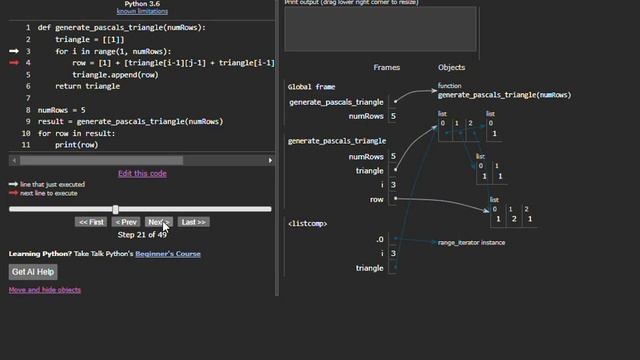Click the Frames column header
Screen dimensions: 640x360
click(387, 67)
